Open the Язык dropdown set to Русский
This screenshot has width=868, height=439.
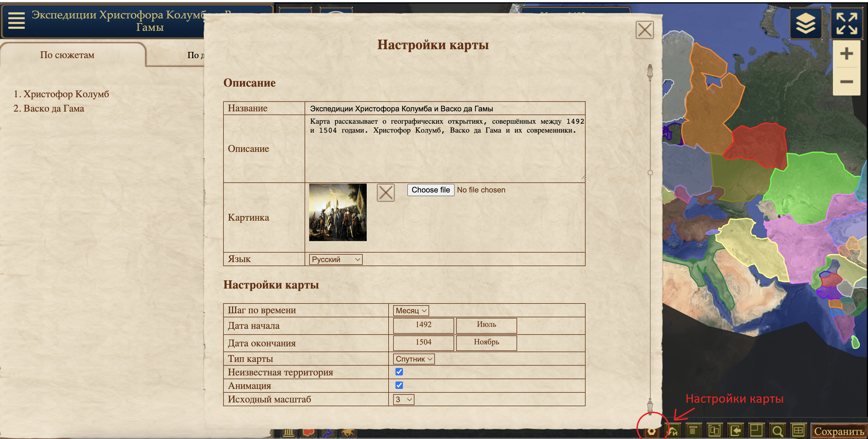336,259
